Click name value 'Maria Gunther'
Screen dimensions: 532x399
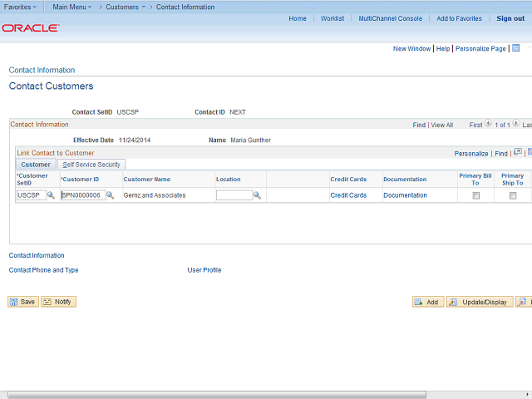(x=251, y=140)
